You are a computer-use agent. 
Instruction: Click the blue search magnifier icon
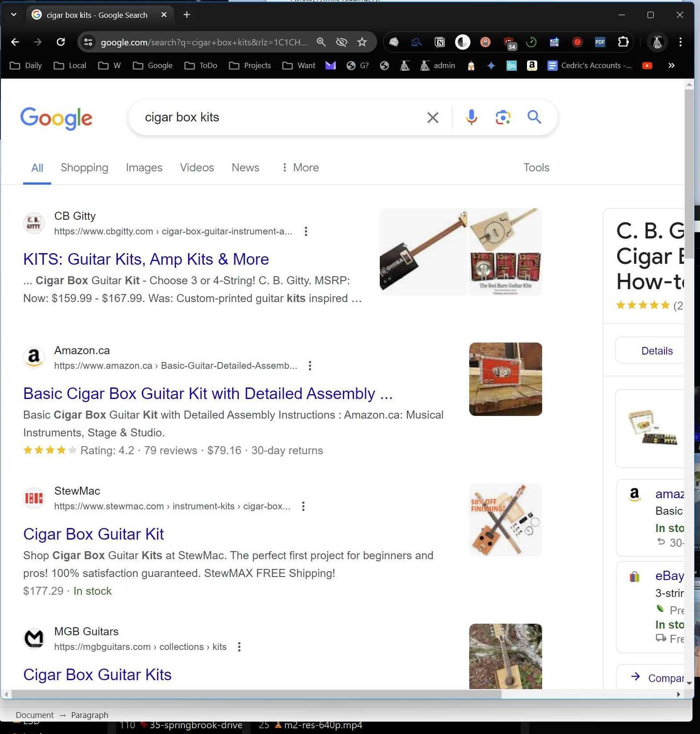(534, 117)
